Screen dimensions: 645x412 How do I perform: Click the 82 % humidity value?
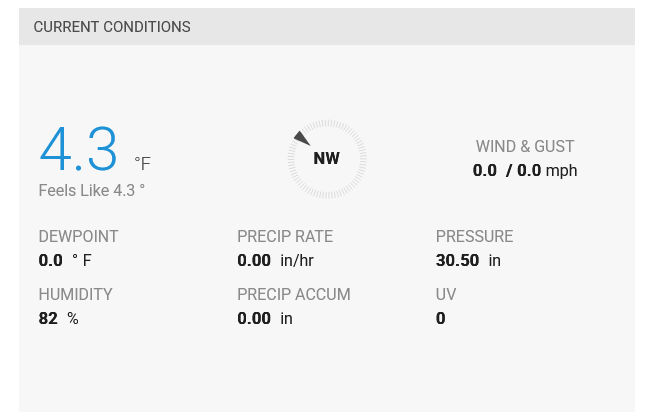click(x=58, y=319)
